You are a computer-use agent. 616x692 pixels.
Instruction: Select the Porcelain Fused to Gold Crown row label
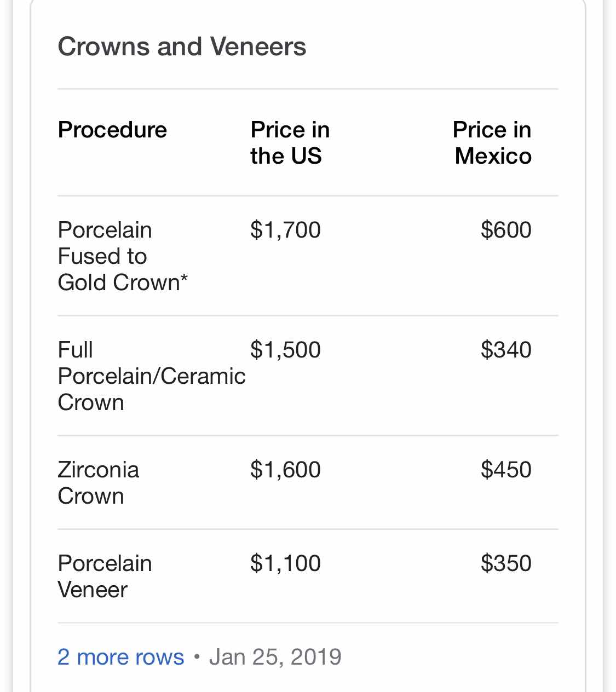(123, 256)
